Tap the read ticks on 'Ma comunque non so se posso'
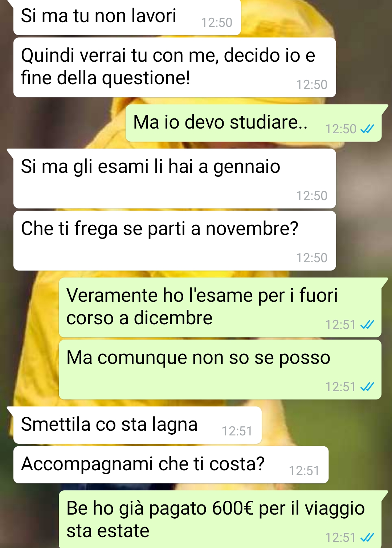This screenshot has height=548, width=392. click(x=367, y=387)
